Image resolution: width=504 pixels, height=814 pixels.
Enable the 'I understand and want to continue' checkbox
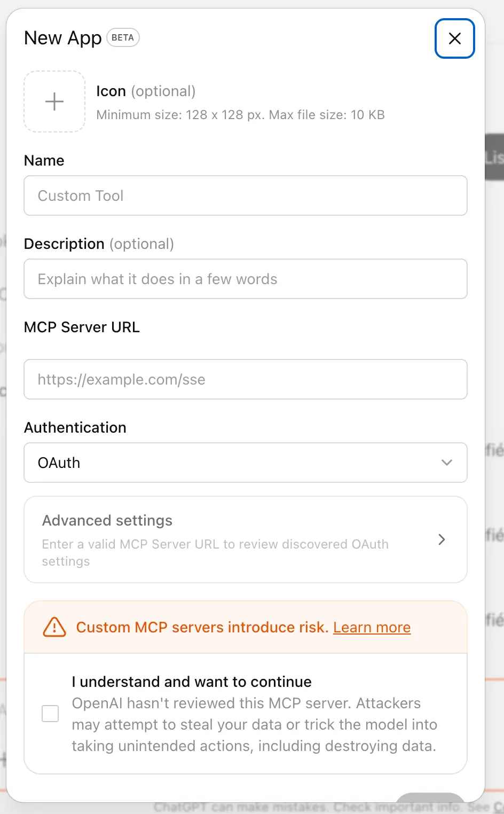(50, 713)
